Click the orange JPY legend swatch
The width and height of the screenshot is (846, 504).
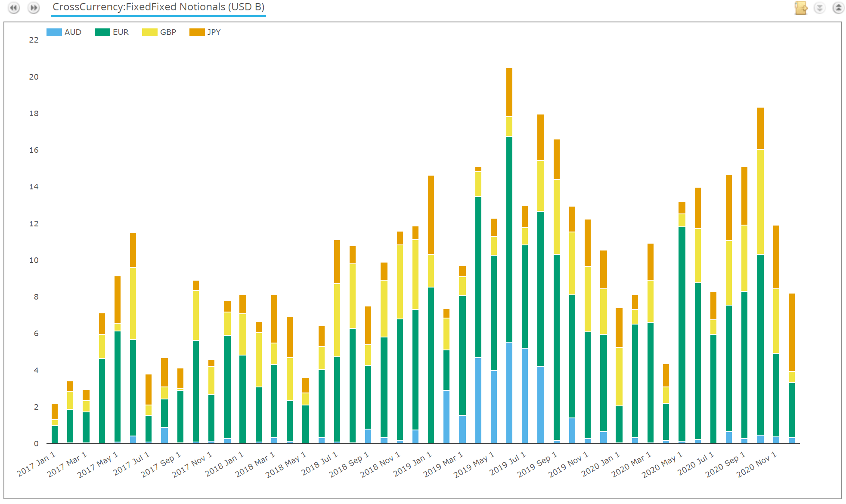[x=197, y=32]
